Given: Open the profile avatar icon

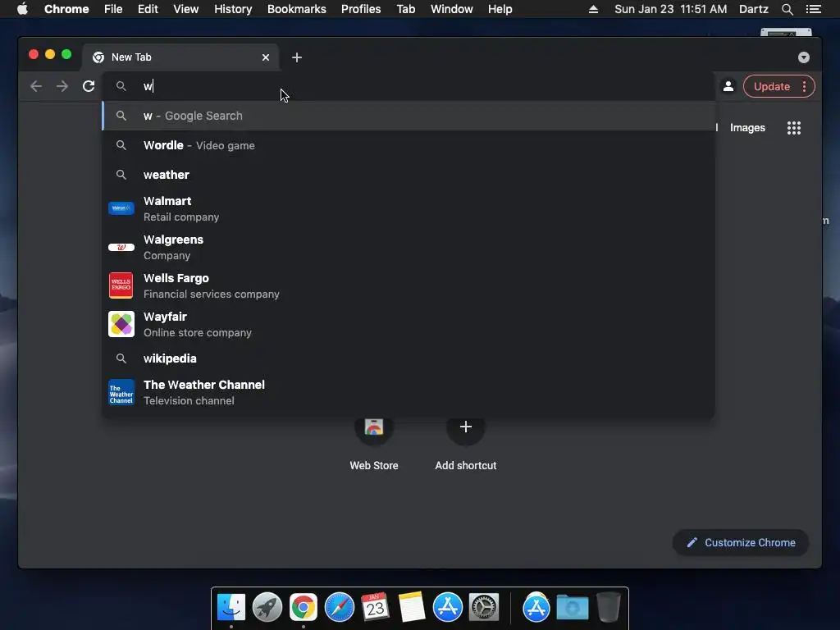Looking at the screenshot, I should click(x=728, y=86).
